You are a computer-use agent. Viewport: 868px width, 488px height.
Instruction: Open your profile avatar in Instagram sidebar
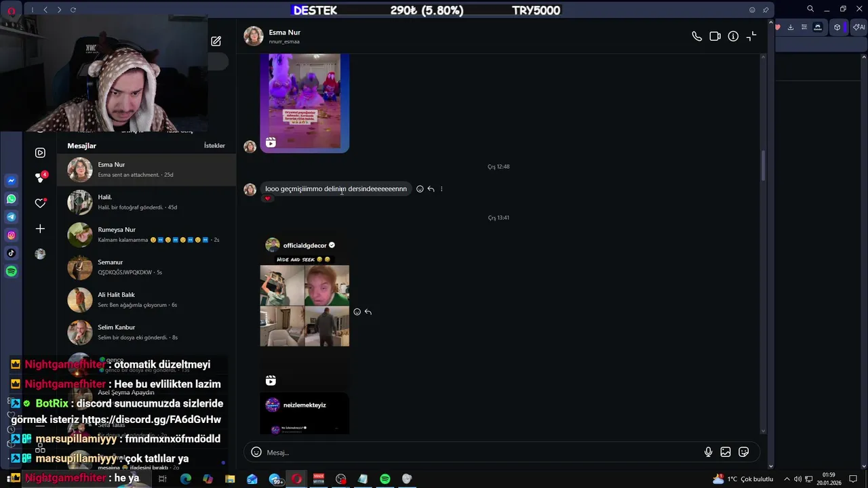point(40,254)
